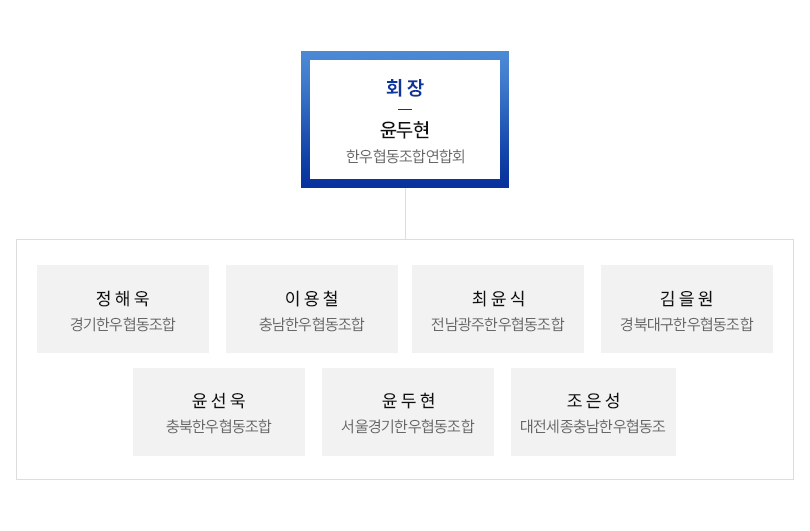
Task: Click the 경기한우협동조합 label
Action: pos(122,324)
